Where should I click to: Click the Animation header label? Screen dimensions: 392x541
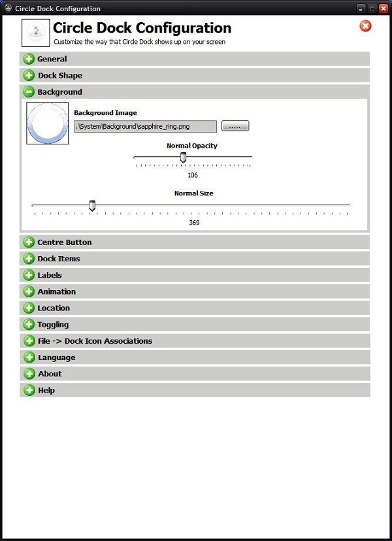(57, 291)
